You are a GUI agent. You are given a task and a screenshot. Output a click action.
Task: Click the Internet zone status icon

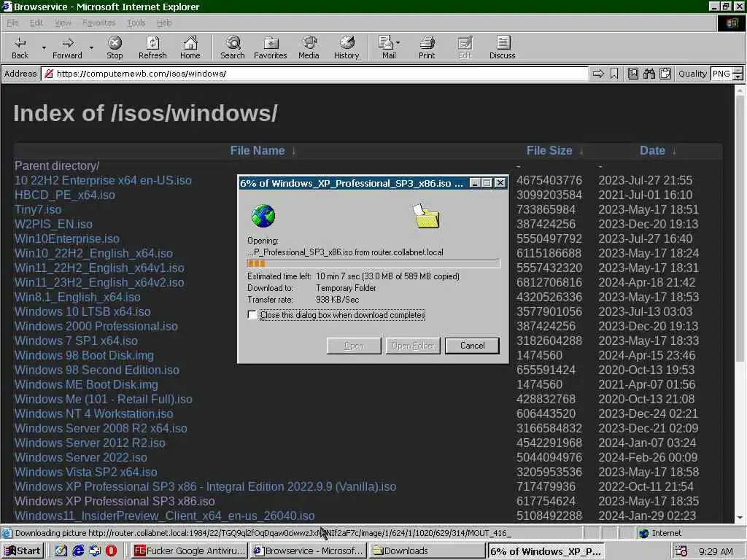[643, 533]
